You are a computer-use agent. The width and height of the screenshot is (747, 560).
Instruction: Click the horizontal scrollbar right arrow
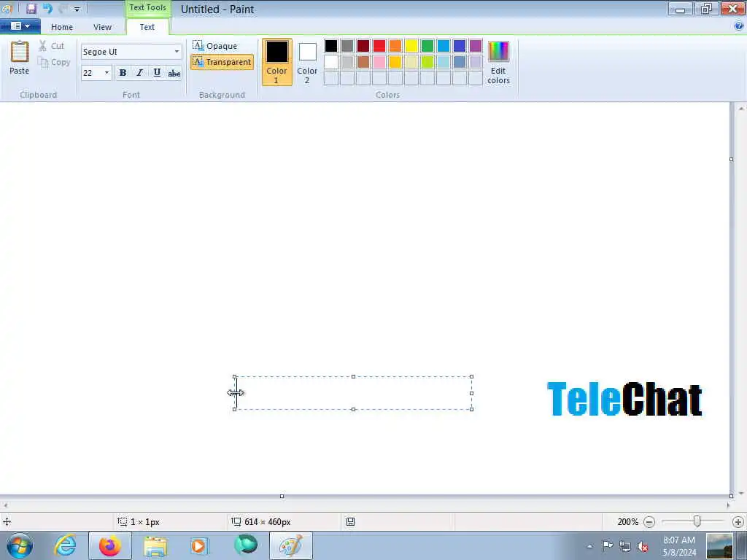(728, 505)
